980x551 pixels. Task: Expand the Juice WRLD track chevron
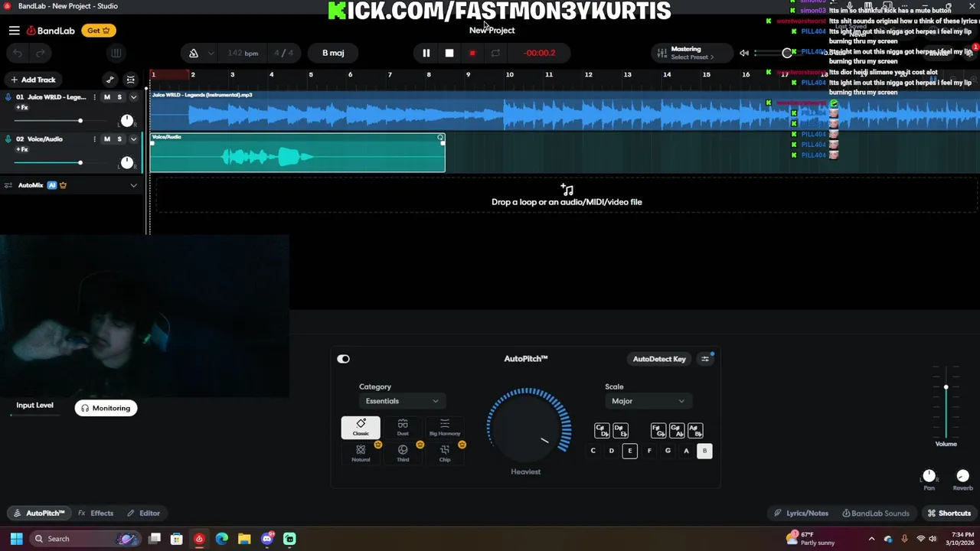click(133, 97)
